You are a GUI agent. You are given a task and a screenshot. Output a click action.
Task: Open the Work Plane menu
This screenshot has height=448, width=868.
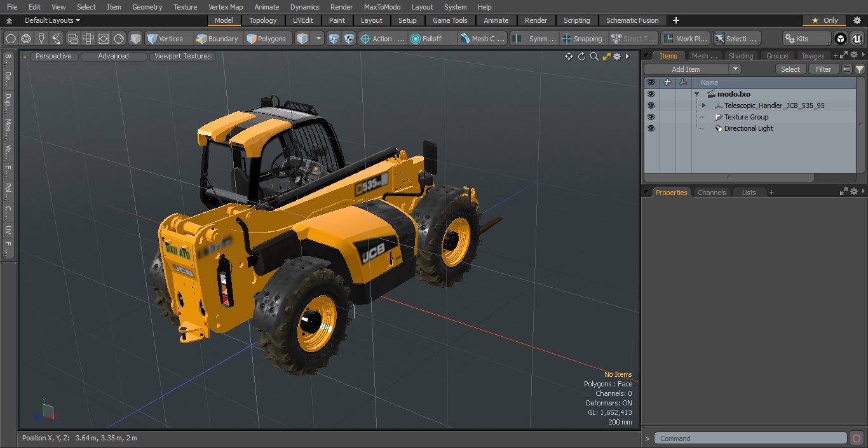pyautogui.click(x=685, y=39)
